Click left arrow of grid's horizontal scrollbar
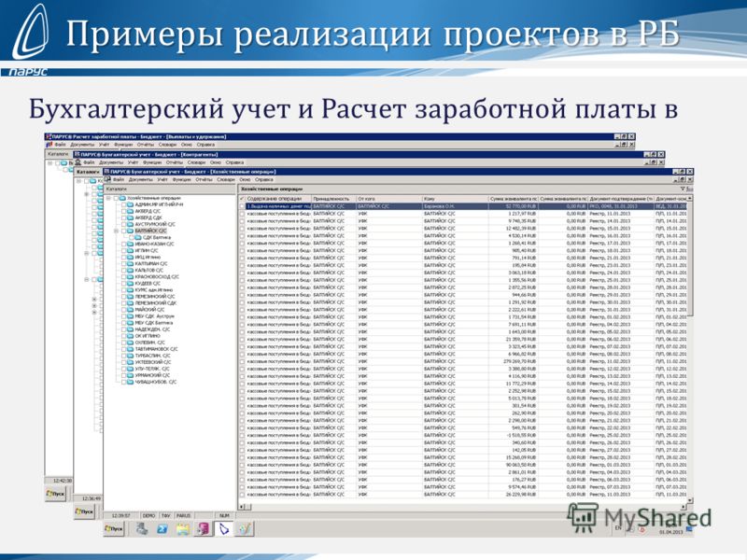 (x=242, y=507)
